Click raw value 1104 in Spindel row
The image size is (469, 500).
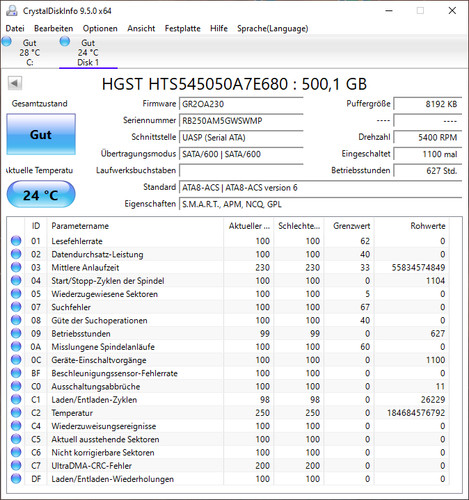435,280
